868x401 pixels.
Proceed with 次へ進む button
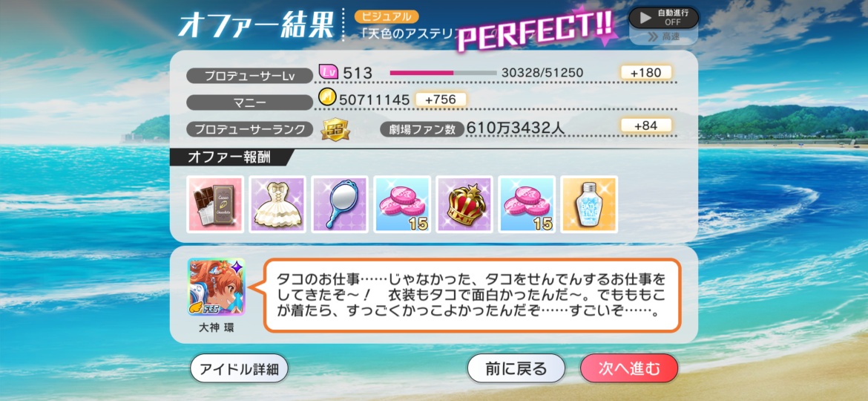tap(629, 368)
